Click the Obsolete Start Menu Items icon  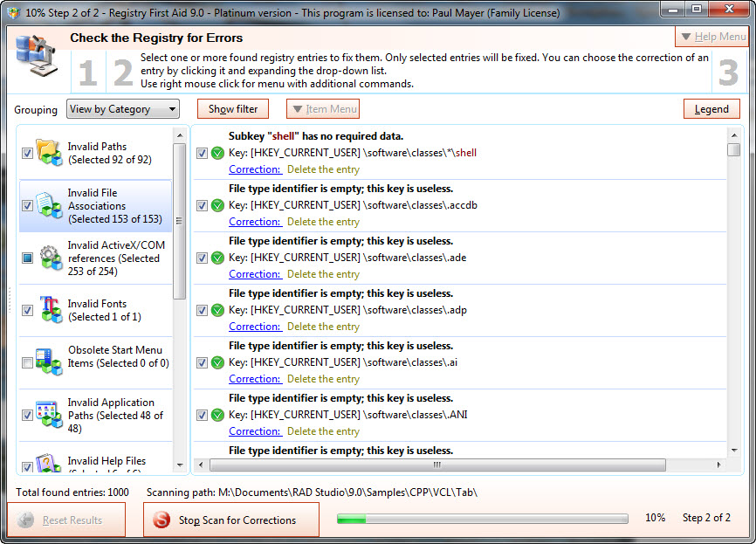pyautogui.click(x=49, y=362)
